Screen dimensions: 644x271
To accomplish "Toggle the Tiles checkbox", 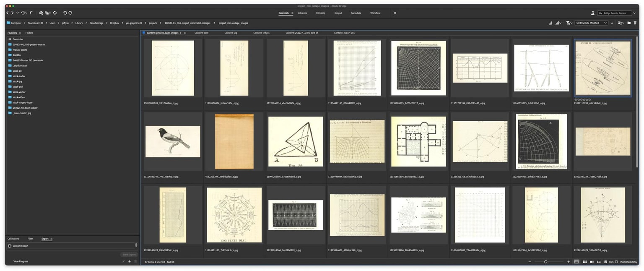I will pos(605,262).
